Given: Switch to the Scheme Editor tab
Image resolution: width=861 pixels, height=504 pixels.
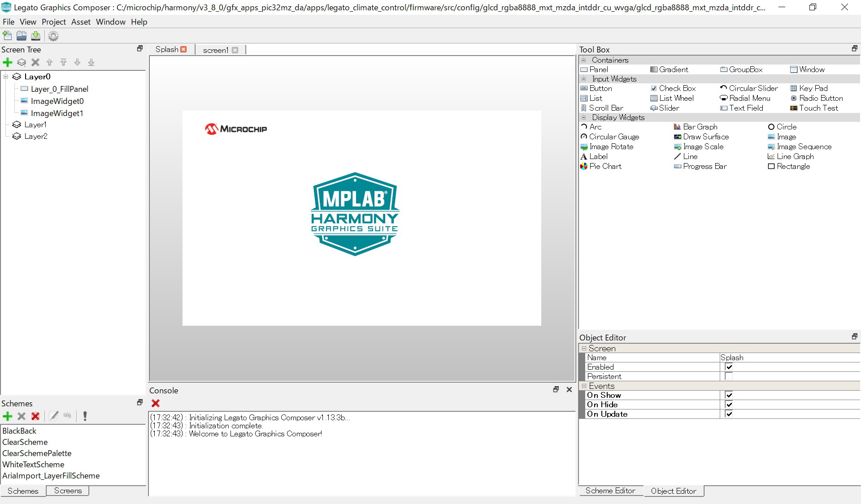Looking at the screenshot, I should [x=610, y=491].
